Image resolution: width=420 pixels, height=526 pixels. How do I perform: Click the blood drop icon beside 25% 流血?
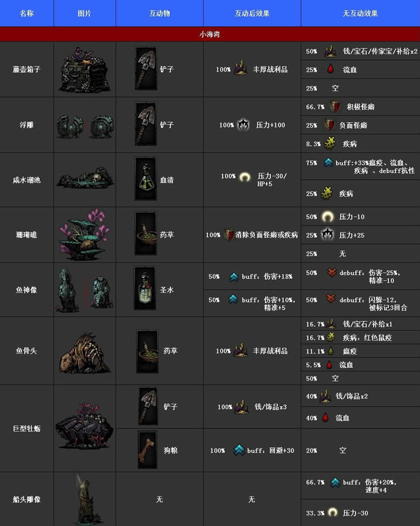[x=331, y=69]
